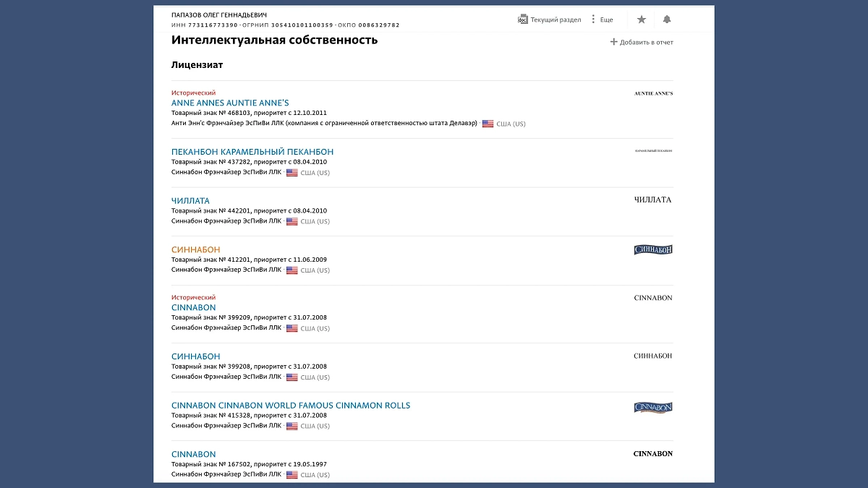Open the "Еще" dropdown menu

point(605,19)
